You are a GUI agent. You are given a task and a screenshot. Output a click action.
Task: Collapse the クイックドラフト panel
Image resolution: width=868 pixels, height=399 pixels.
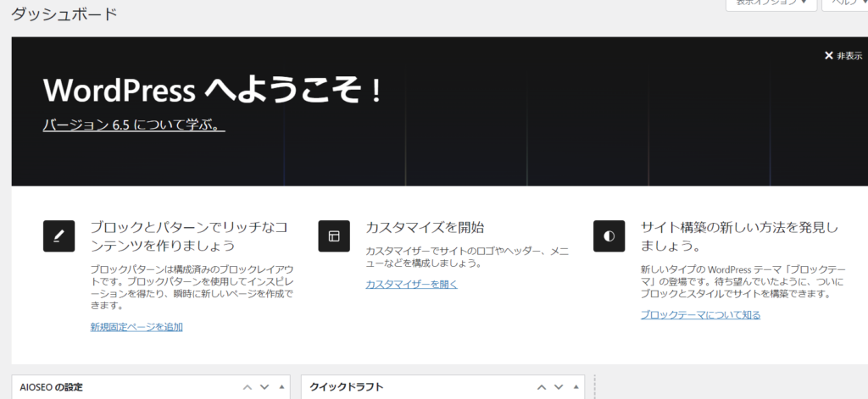click(x=576, y=387)
